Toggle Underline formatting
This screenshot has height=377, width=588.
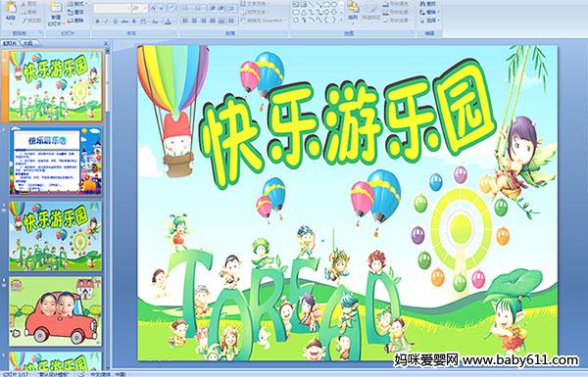(116, 22)
